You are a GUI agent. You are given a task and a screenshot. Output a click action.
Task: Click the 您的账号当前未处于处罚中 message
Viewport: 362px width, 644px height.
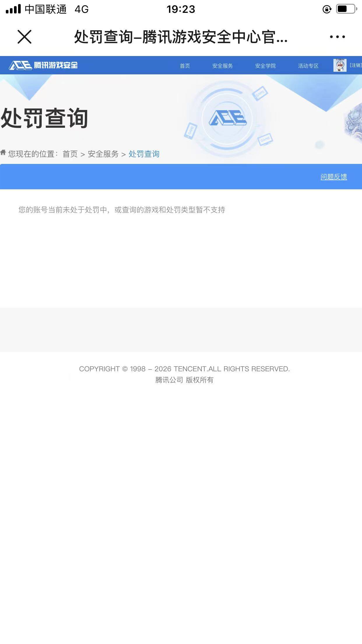pyautogui.click(x=122, y=210)
